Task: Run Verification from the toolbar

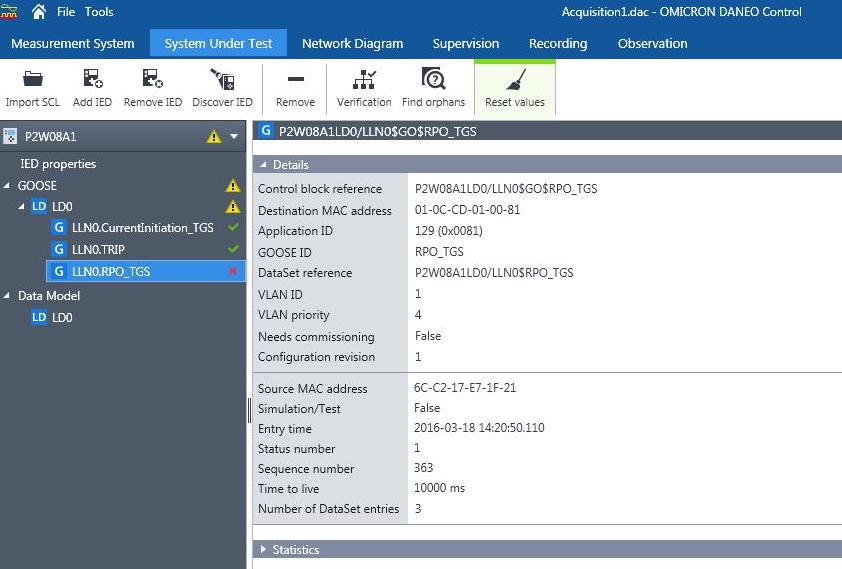Action: (364, 79)
